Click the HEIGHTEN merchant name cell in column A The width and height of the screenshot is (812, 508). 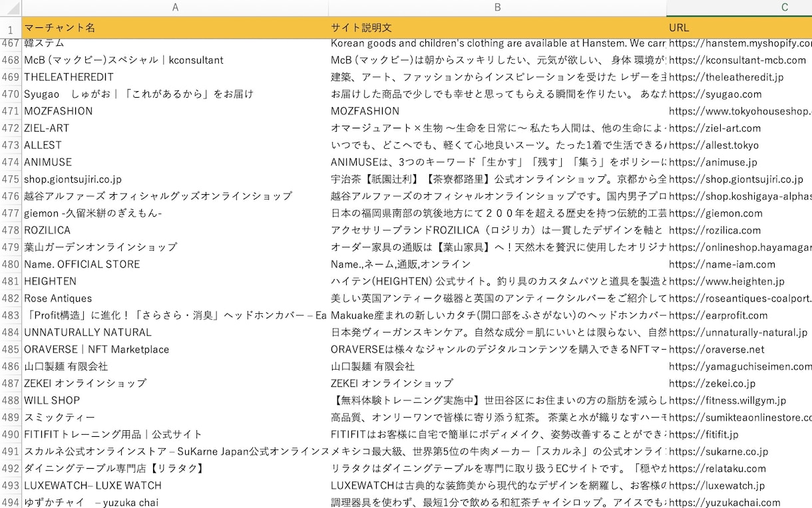point(175,281)
